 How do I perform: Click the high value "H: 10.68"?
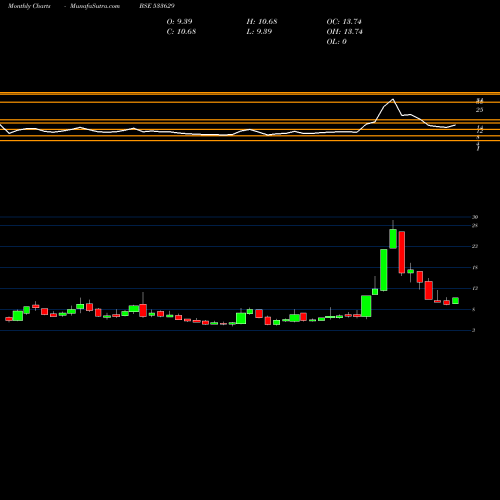coord(262,21)
